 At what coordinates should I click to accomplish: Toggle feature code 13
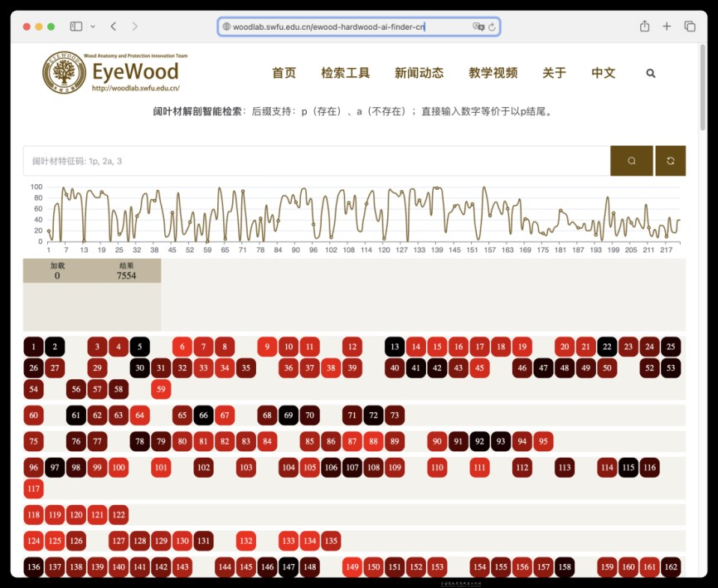pos(395,347)
